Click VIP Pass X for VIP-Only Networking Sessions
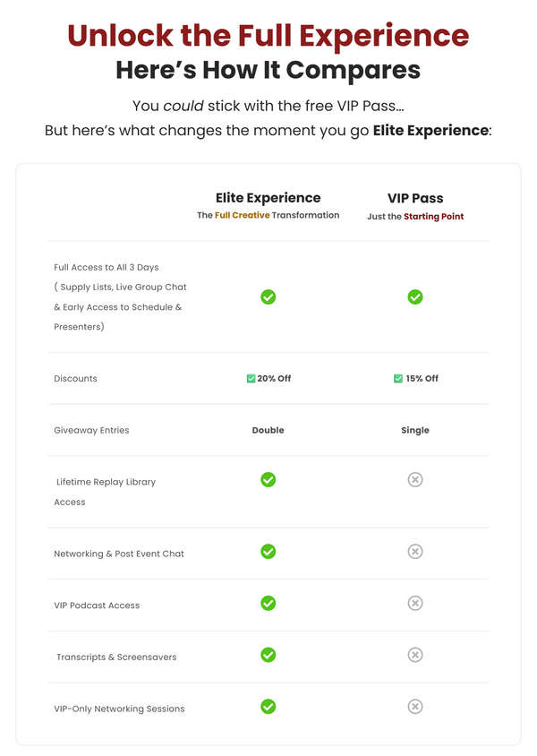This screenshot has width=537, height=756. click(x=415, y=707)
